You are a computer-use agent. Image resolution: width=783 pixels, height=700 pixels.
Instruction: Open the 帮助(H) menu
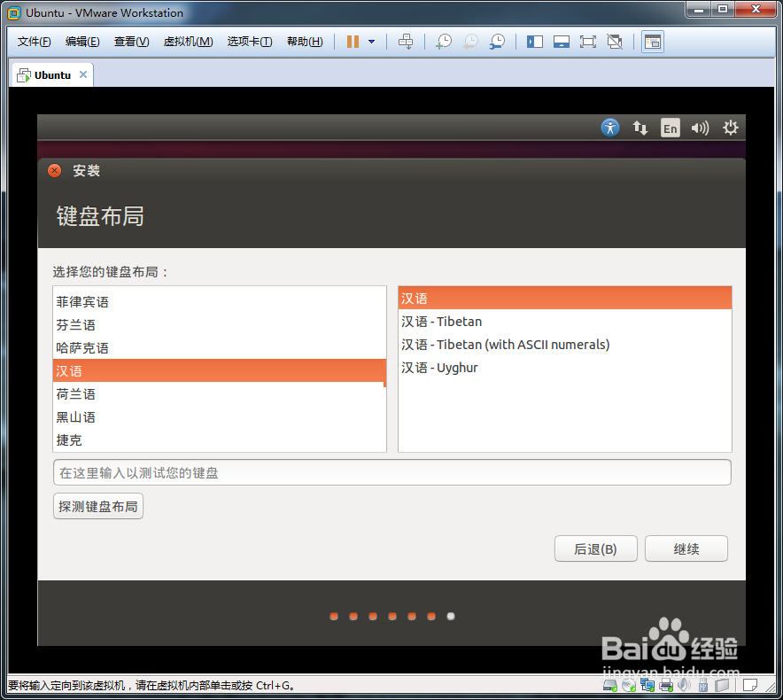pos(305,42)
